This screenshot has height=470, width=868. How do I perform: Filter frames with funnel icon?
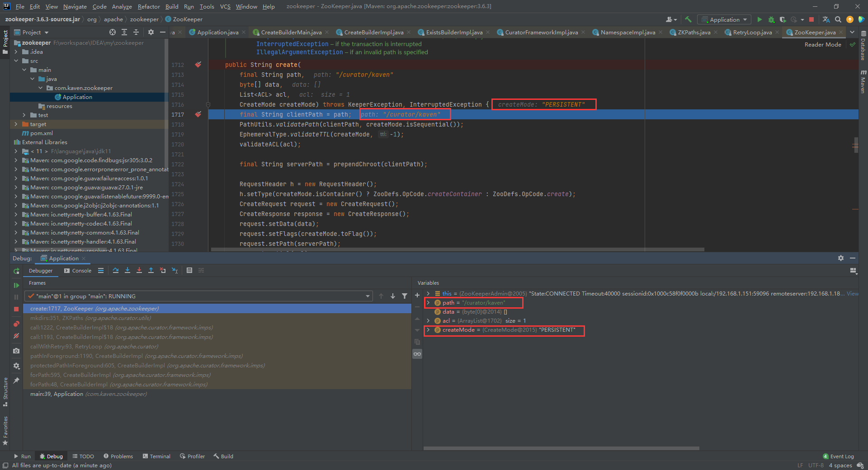[405, 296]
